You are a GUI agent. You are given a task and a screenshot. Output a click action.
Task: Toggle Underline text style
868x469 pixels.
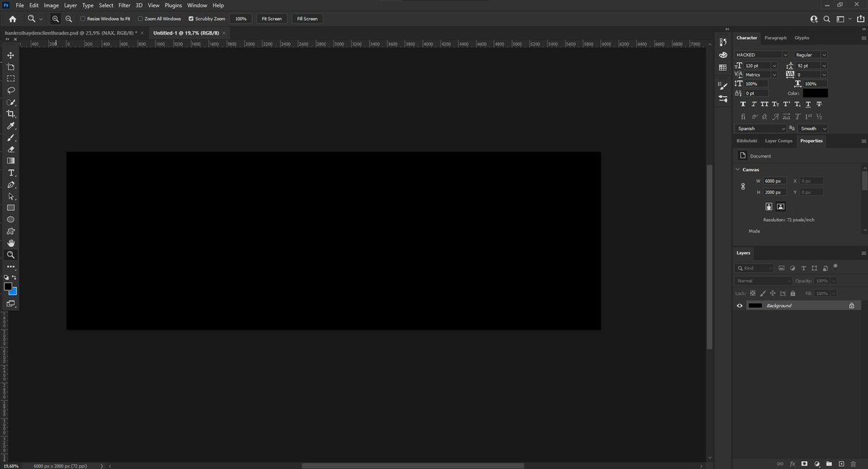click(808, 104)
